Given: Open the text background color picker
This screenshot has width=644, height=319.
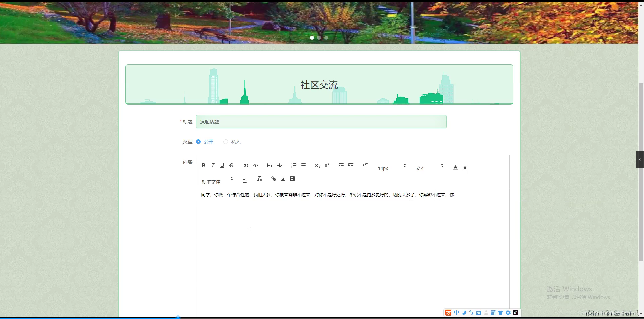Looking at the screenshot, I should pos(465,167).
